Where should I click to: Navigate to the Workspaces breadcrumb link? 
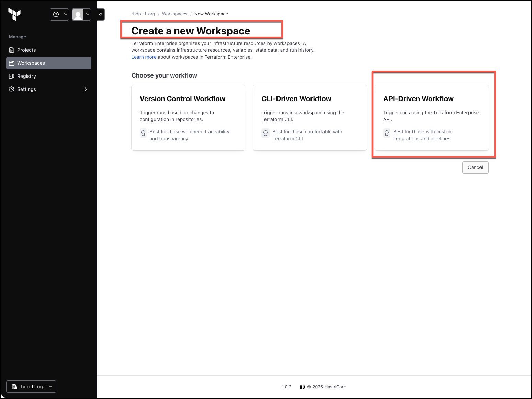[x=175, y=14]
